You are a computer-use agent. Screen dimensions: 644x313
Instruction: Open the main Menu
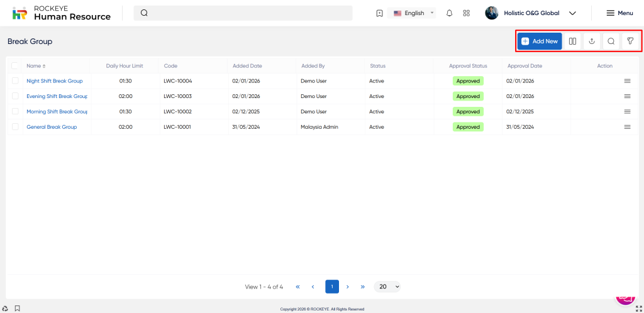point(619,13)
